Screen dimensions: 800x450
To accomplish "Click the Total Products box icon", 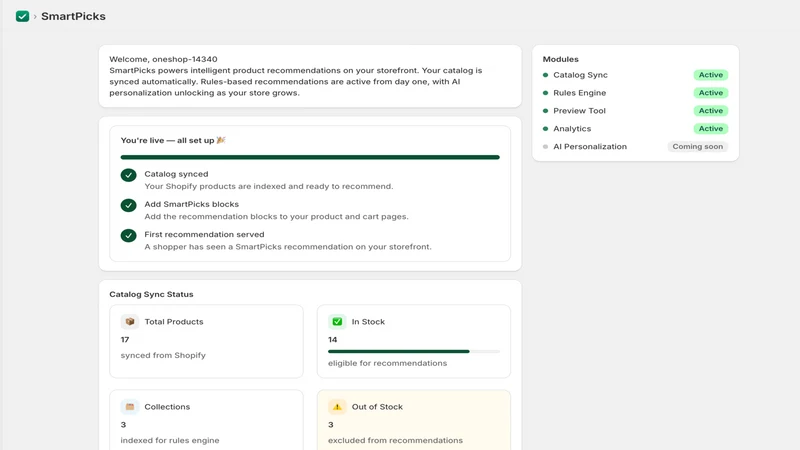I will pos(130,321).
